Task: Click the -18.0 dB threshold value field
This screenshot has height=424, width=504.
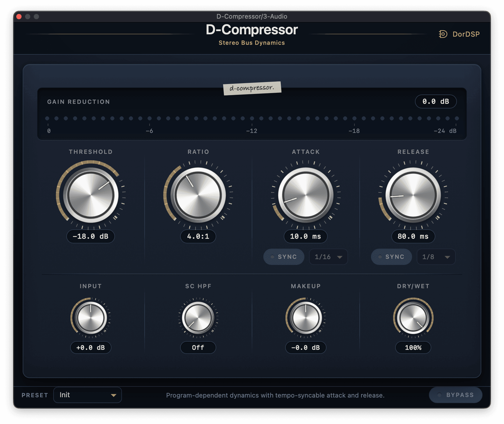Action: point(90,236)
